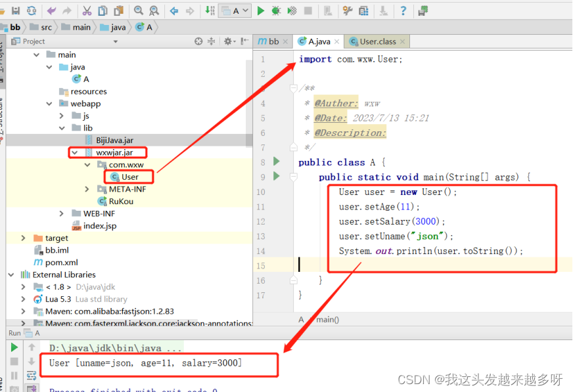This screenshot has height=392, width=573.
Task: Click the fold marker at comment start line
Action: point(293,88)
